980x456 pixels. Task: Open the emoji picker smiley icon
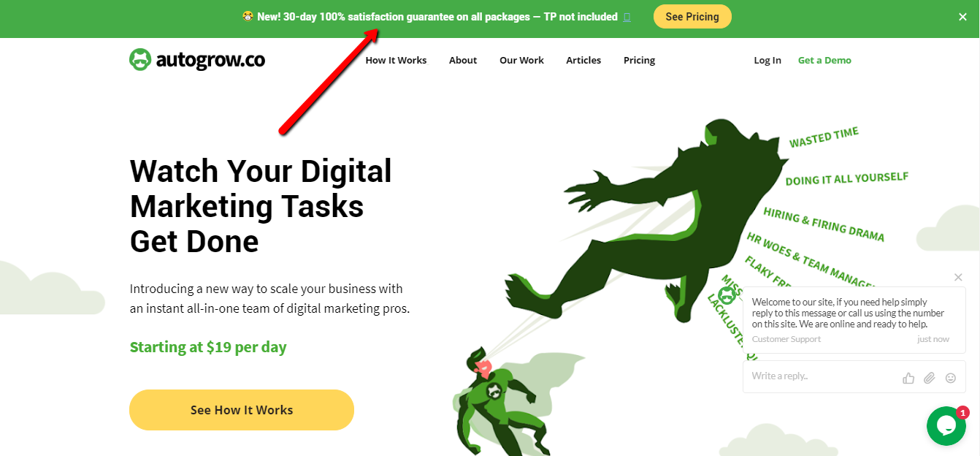click(x=951, y=378)
